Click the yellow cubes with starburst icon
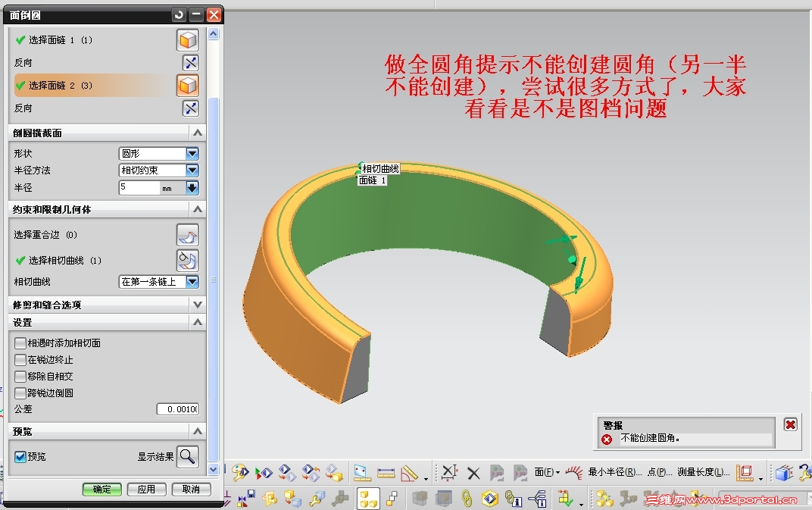This screenshot has height=510, width=812. (604, 499)
